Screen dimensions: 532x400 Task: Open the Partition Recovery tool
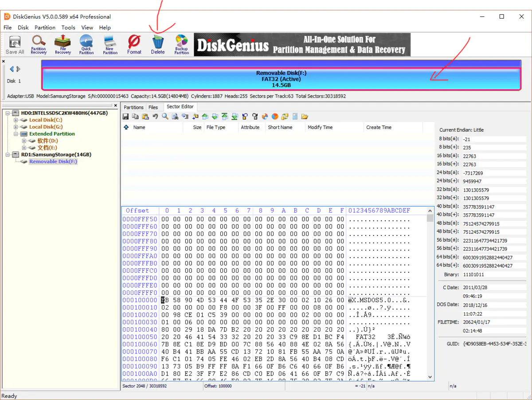coord(38,44)
